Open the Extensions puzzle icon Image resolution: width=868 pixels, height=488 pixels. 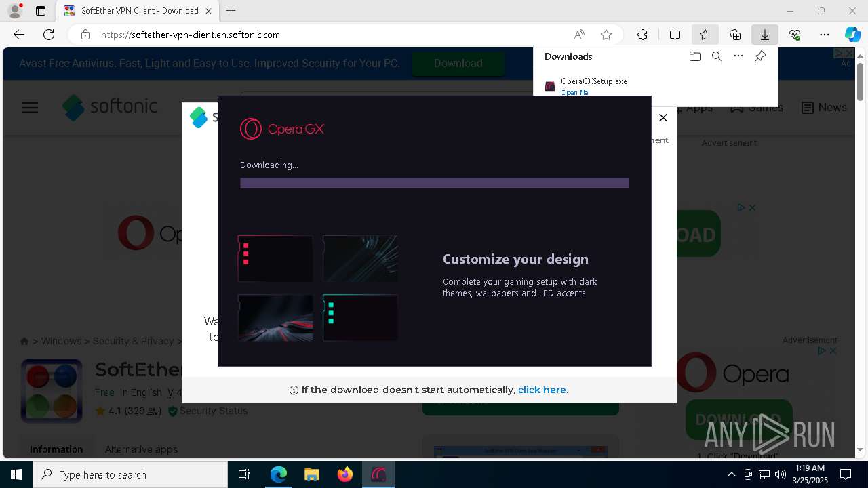[642, 35]
